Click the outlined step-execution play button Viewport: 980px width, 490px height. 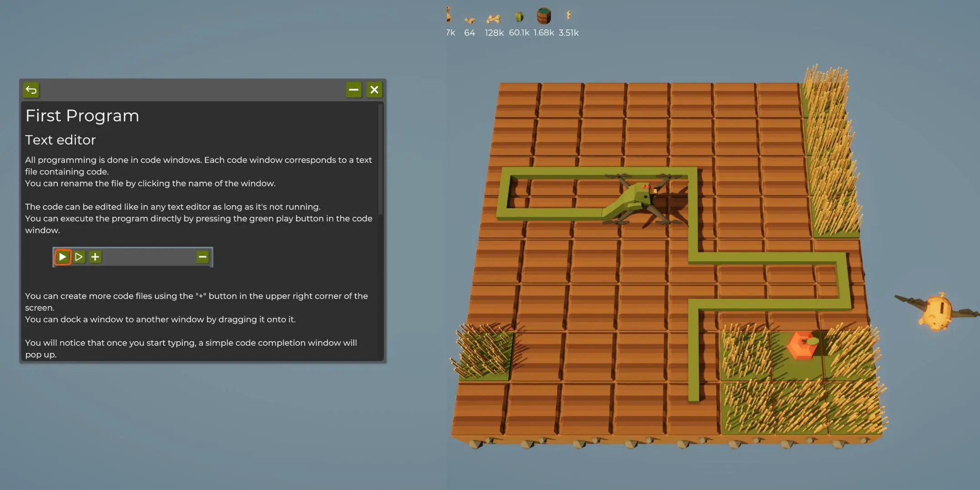(78, 257)
